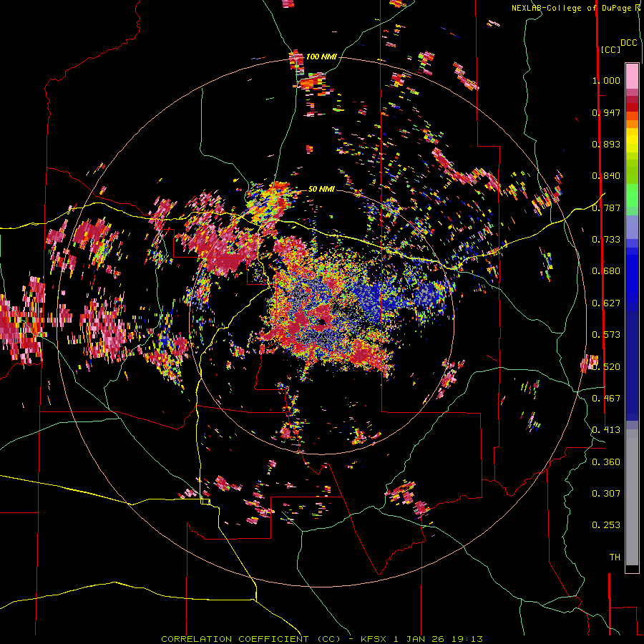Viewport: 644px width, 644px height.
Task: Pick the gray lower section of color bar
Action: click(632, 497)
